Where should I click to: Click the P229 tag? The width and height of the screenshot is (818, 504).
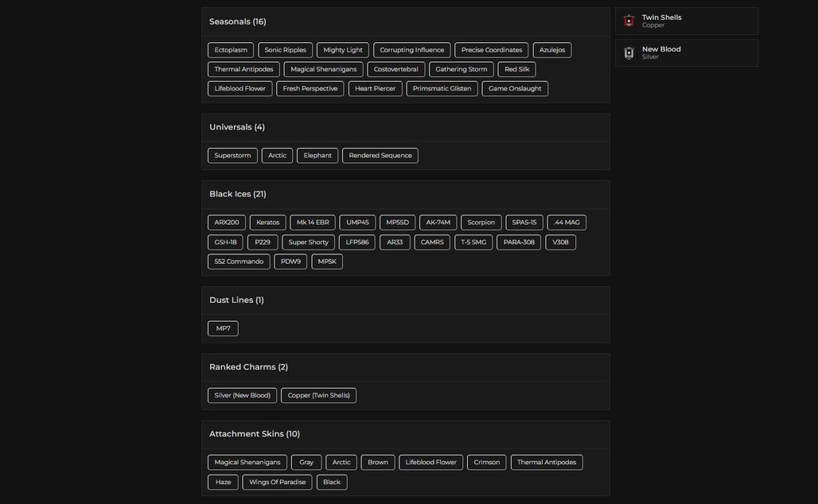click(263, 242)
